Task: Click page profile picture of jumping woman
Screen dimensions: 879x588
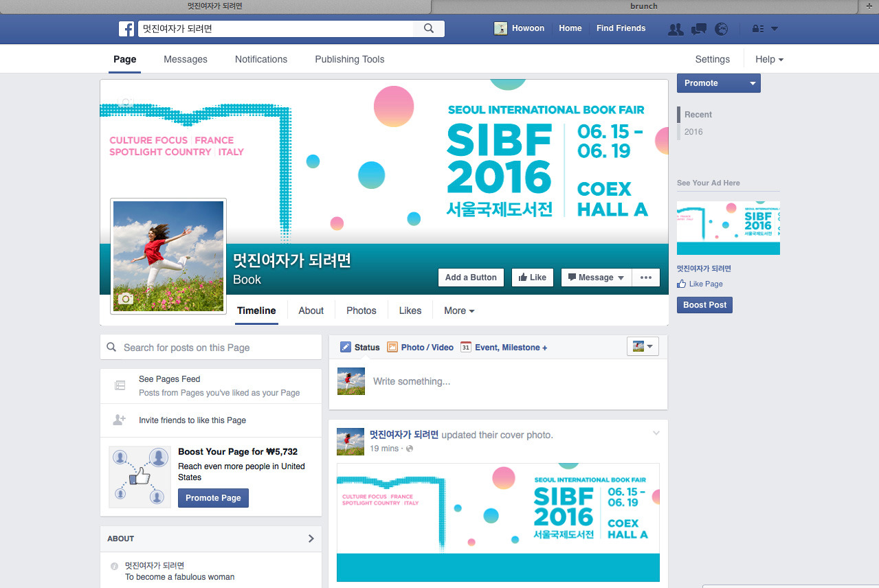Action: pos(168,256)
